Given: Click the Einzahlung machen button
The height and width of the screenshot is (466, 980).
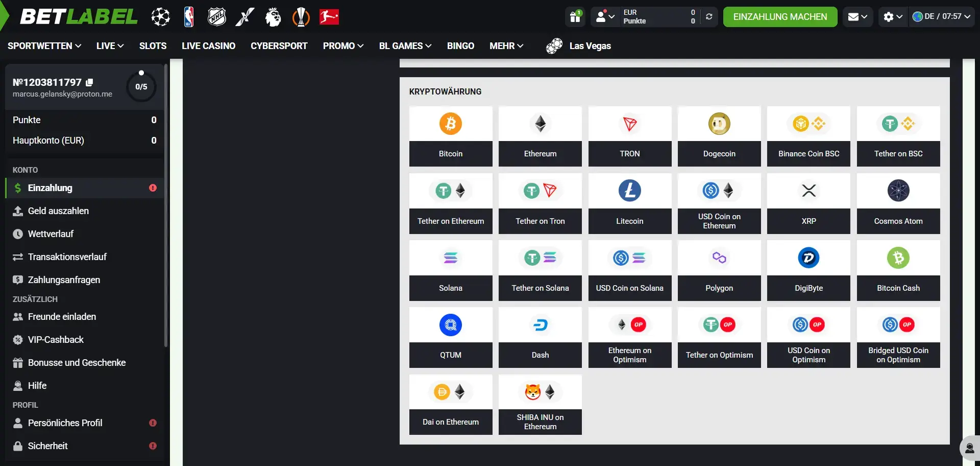Looking at the screenshot, I should point(780,17).
